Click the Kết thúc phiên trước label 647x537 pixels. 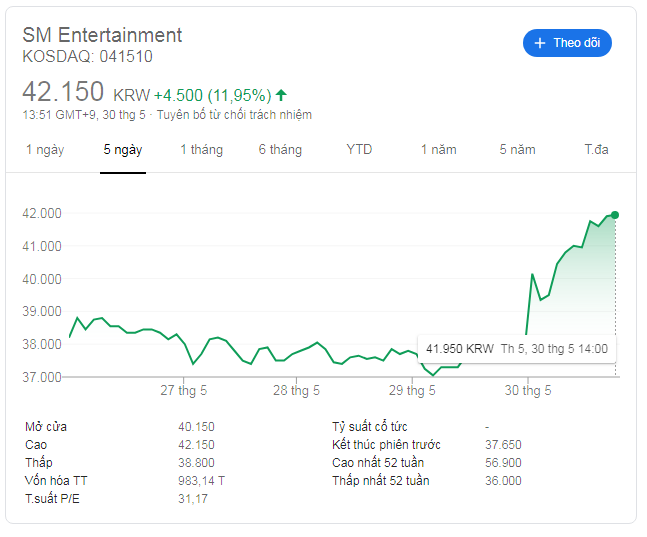point(386,445)
